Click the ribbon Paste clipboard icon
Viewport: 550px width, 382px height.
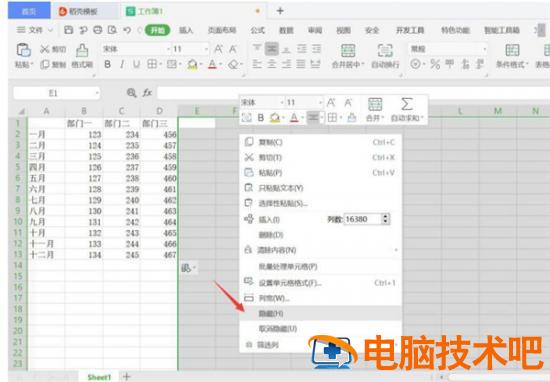point(24,50)
